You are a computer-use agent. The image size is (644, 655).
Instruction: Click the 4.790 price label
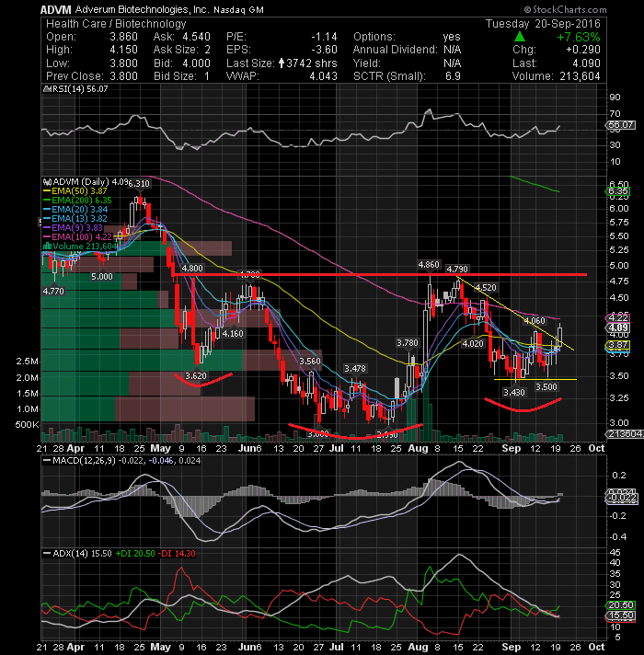(457, 269)
